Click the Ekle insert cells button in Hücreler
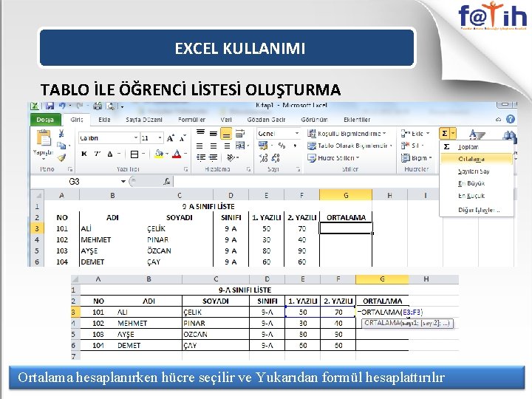The width and height of the screenshot is (532, 399). tap(415, 133)
